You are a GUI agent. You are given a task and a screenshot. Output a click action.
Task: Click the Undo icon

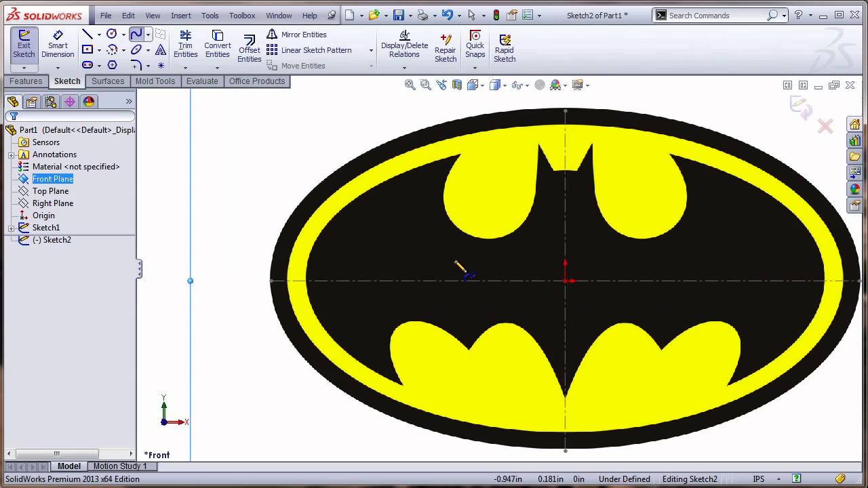pos(446,15)
